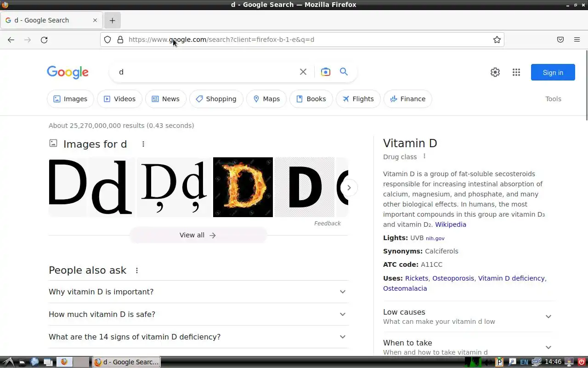Expand 'How much vitamin D is safe?'
The image size is (588, 368).
(x=198, y=314)
